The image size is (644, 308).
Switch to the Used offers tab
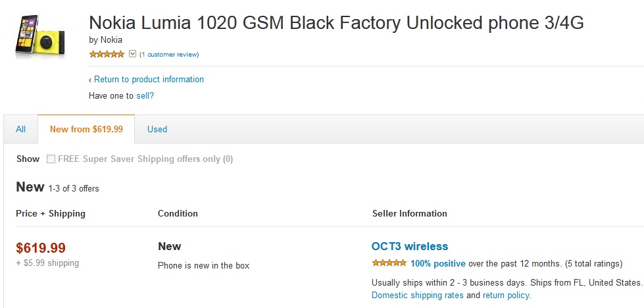[157, 130]
